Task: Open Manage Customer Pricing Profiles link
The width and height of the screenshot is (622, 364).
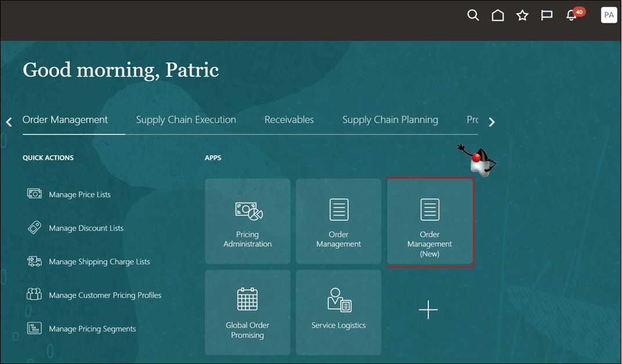Action: (x=105, y=295)
